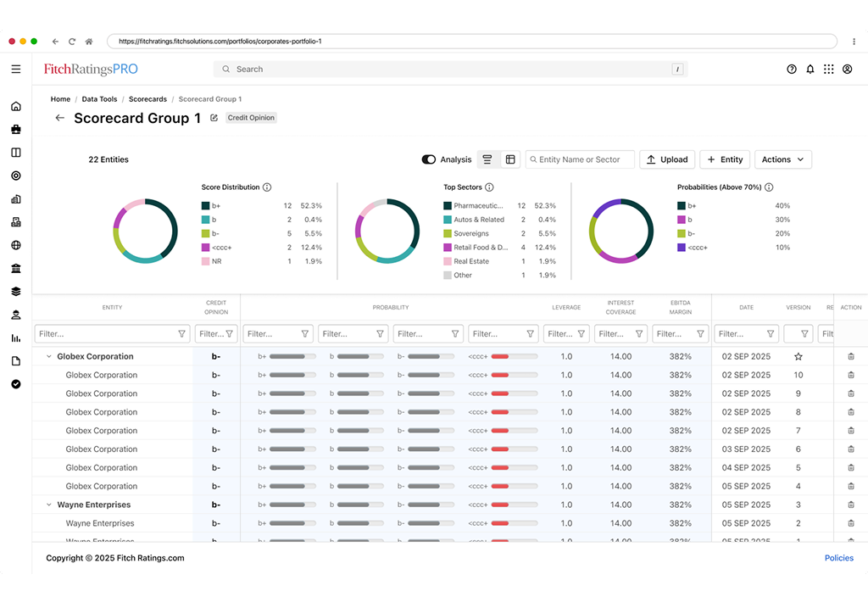Collapse the Wayne Enterprises group
Image resolution: width=868 pixels, height=608 pixels.
pos(48,505)
